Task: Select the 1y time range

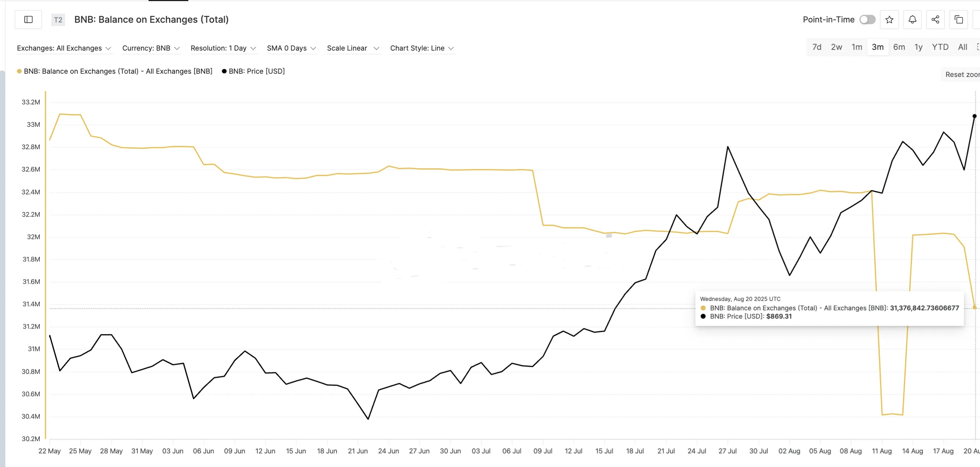Action: [919, 47]
